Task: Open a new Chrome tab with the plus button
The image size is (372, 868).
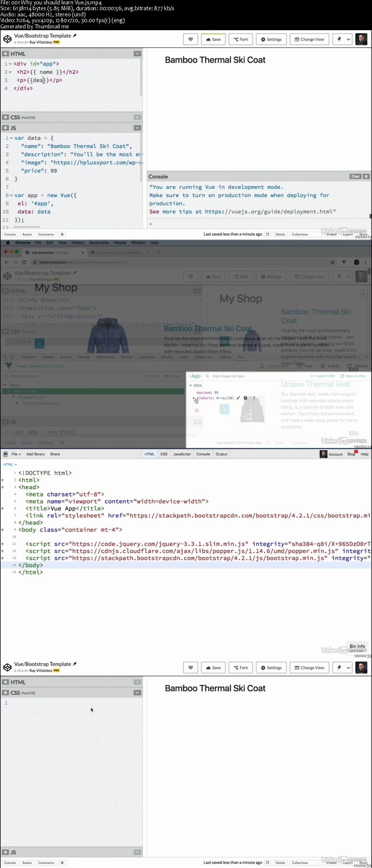Action: coord(158,252)
